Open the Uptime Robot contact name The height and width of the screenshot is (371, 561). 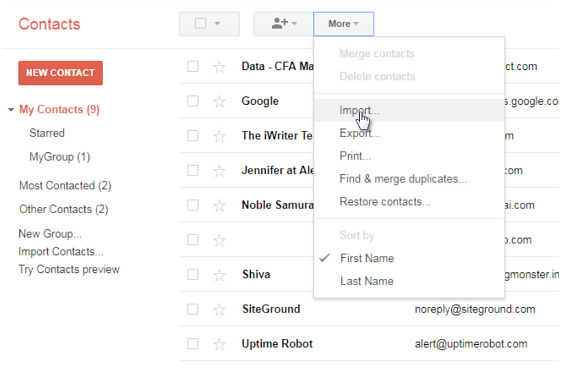click(x=277, y=344)
